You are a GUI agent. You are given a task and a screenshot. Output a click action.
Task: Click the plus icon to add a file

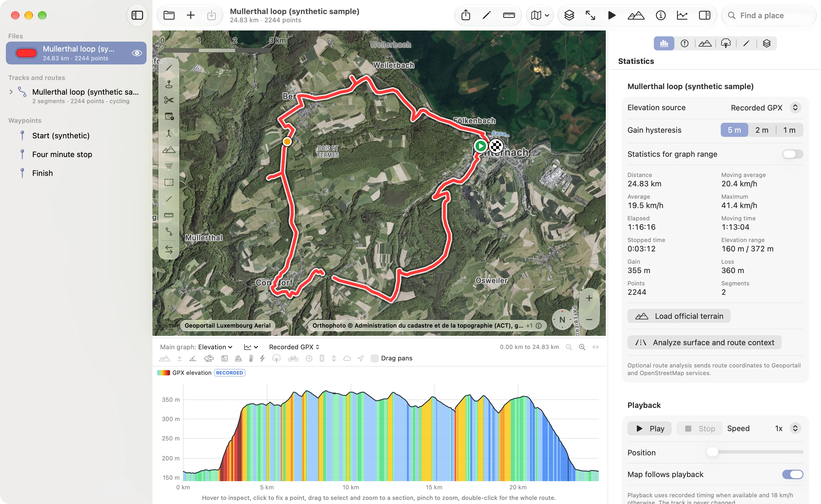(190, 15)
